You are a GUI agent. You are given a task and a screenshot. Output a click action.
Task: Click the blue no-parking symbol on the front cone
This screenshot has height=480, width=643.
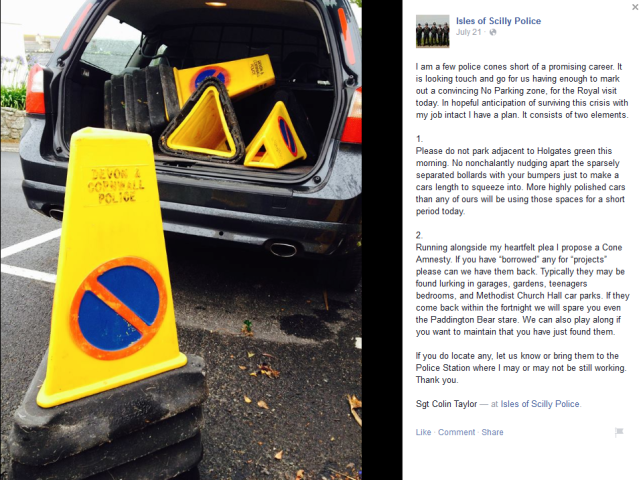tap(119, 308)
